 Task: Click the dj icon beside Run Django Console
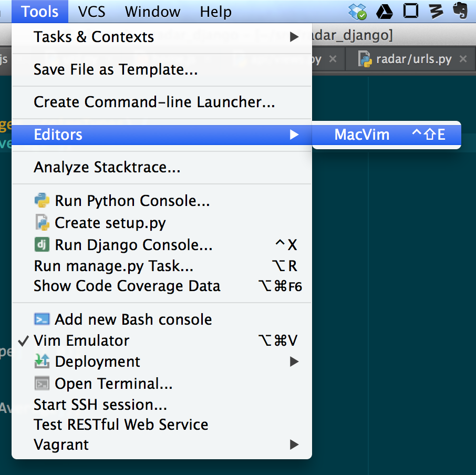[42, 245]
